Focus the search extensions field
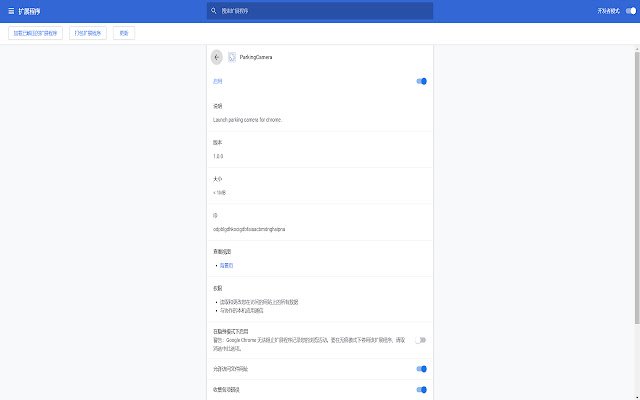This screenshot has height=400, width=640. (x=320, y=11)
